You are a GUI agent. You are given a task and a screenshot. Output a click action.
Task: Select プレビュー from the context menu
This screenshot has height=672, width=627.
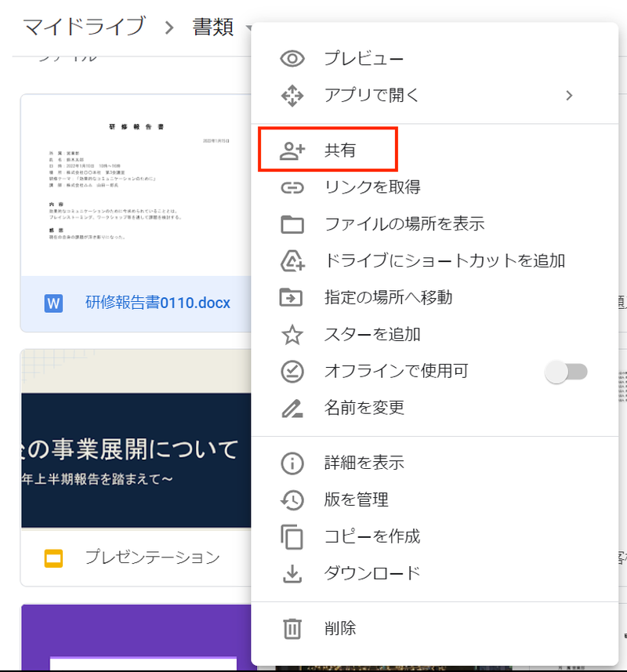(434, 58)
